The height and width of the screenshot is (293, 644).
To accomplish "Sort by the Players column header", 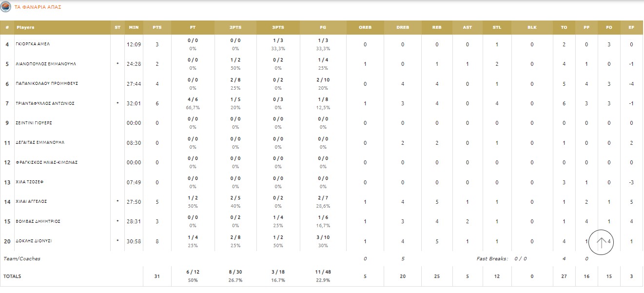I will point(25,27).
